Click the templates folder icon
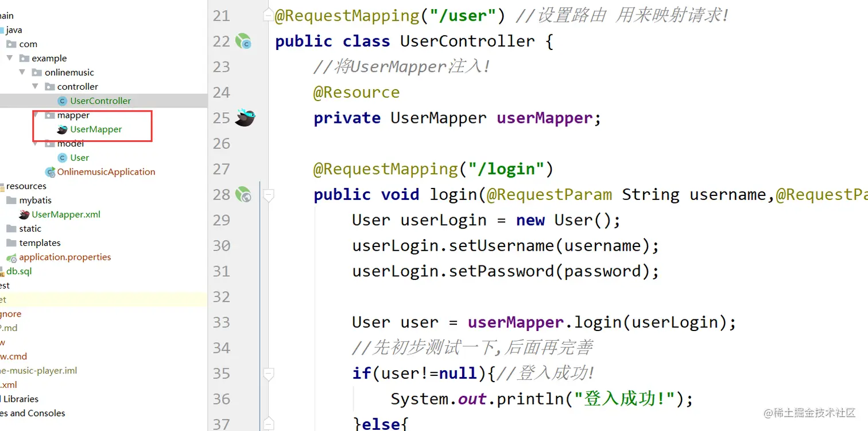Image resolution: width=868 pixels, height=431 pixels. pyautogui.click(x=11, y=243)
